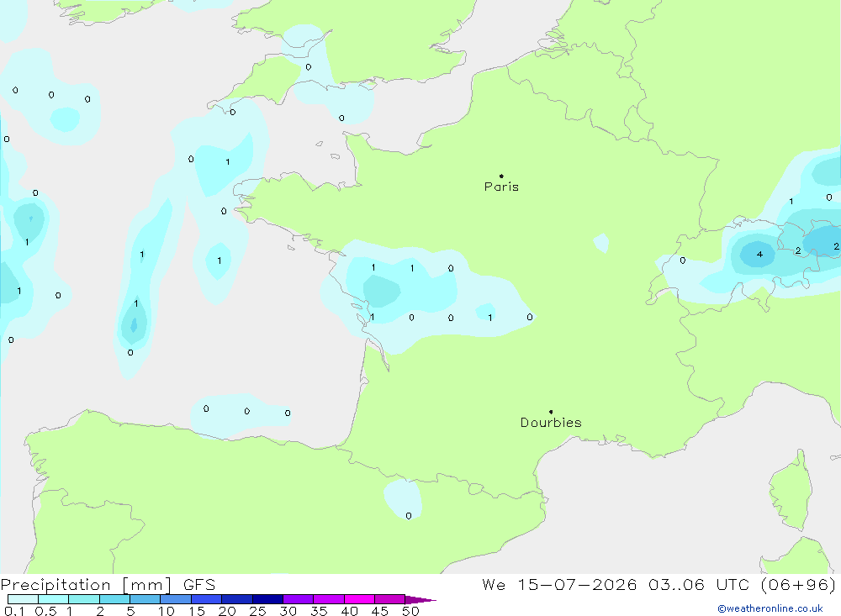Pick the dark navy legend swatch between 25 and 30
Image resolution: width=841 pixels, height=616 pixels.
267,599
